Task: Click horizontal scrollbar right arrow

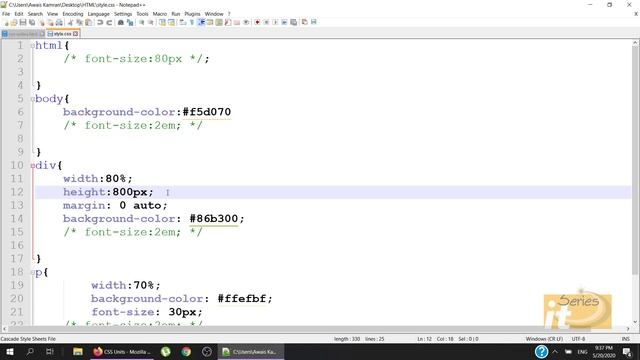Action: [x=628, y=329]
